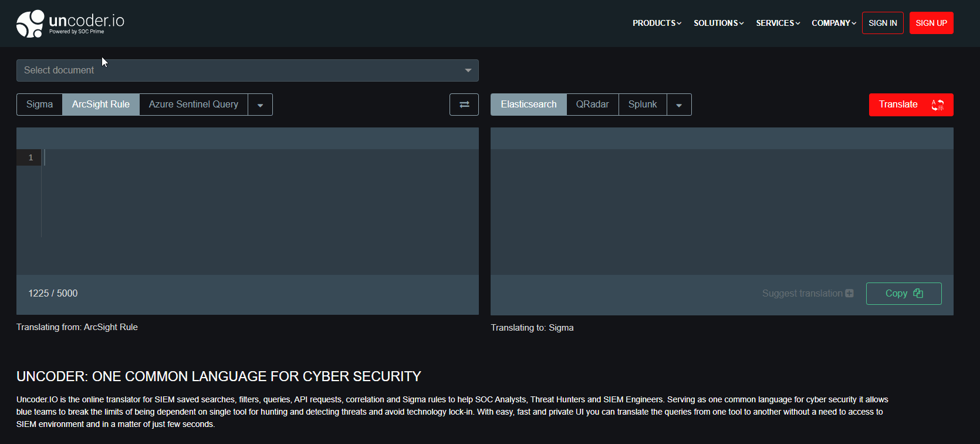Swap source and target languages button
Image resolution: width=980 pixels, height=444 pixels.
(x=464, y=105)
